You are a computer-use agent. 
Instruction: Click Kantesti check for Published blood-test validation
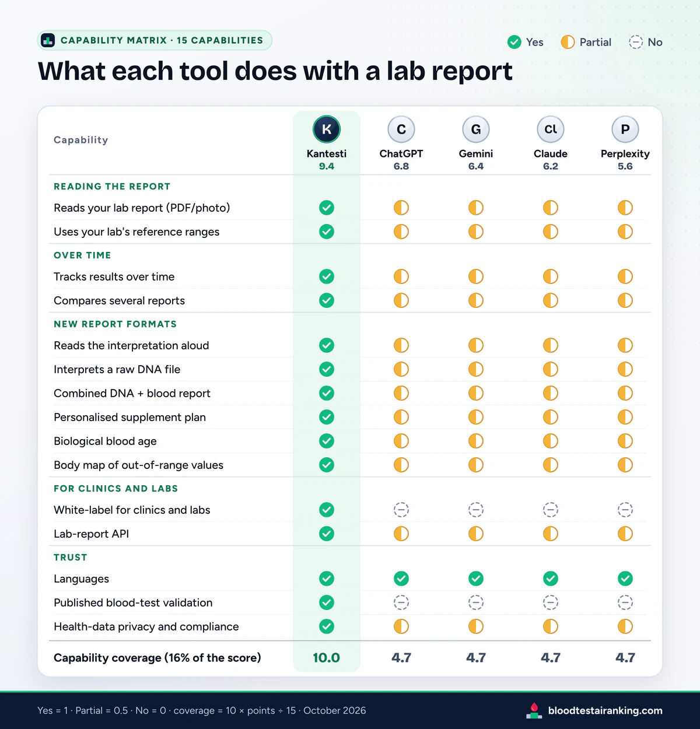tap(327, 602)
